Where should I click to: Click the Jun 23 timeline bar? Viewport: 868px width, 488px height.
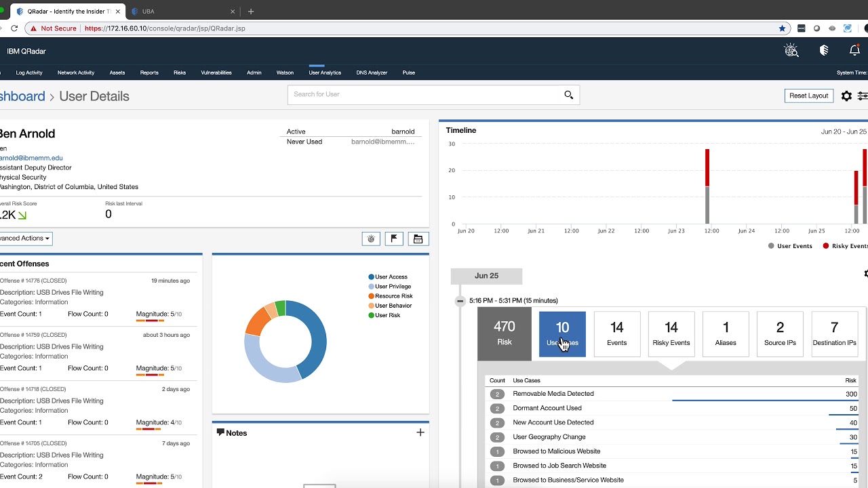pos(707,186)
